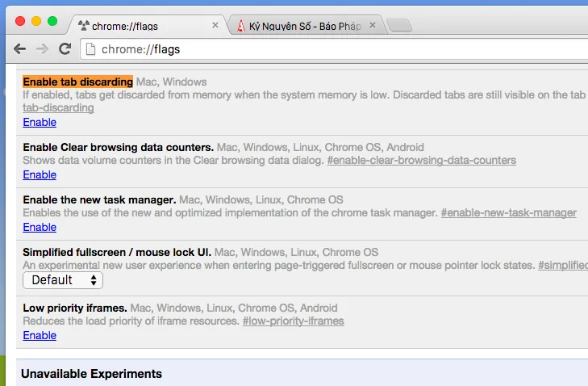Open Simplified fullscreen Default dropdown
588x386 pixels.
[63, 280]
